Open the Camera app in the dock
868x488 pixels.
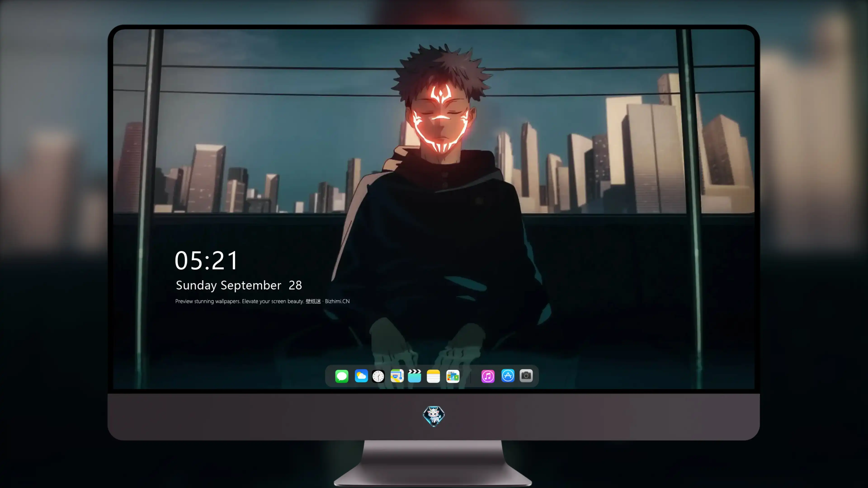[x=526, y=376]
